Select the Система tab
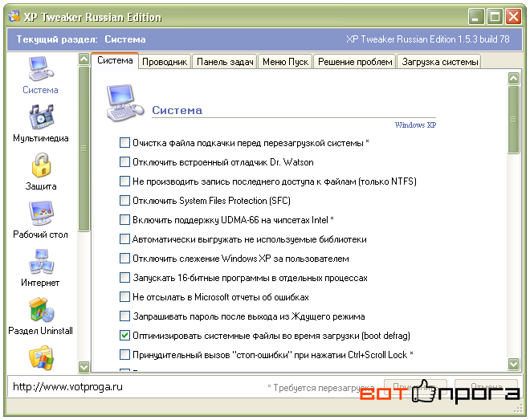Image resolution: width=530 pixels, height=420 pixels. (115, 60)
